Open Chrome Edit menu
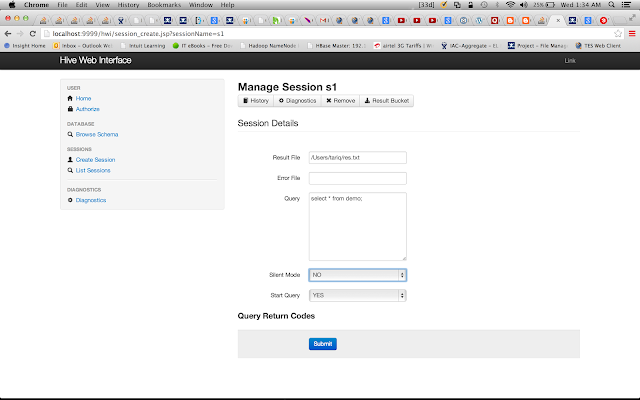640x400 pixels. [81, 5]
